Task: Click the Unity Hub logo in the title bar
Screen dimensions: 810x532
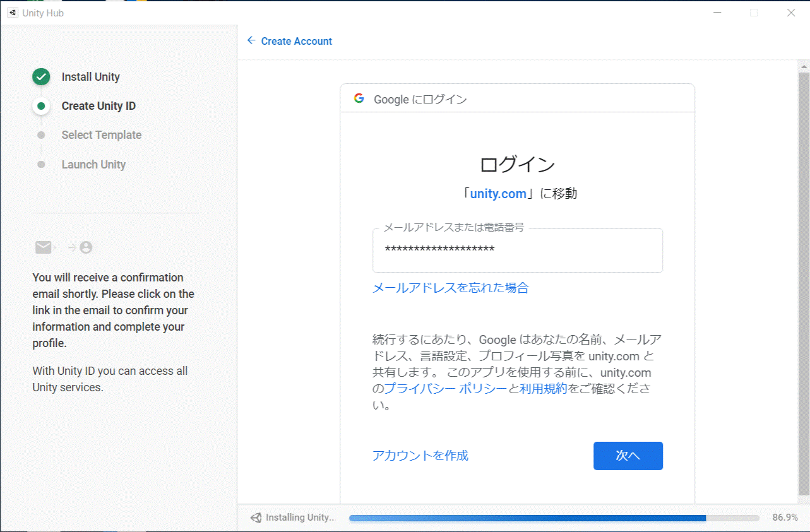Action: pyautogui.click(x=13, y=13)
